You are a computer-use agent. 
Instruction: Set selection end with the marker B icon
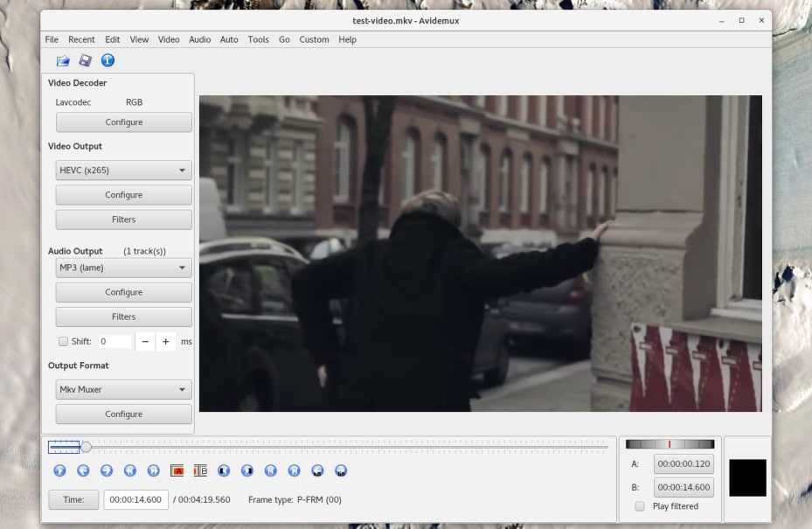pyautogui.click(x=200, y=470)
